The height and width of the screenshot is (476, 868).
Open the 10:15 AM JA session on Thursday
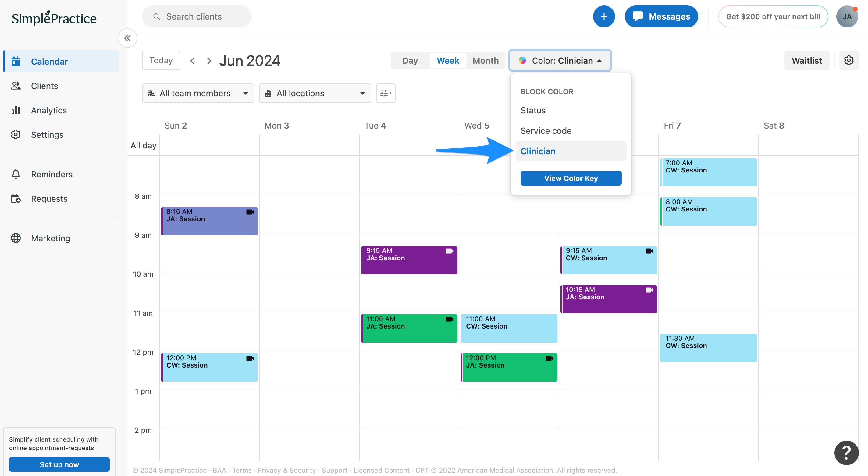(609, 299)
